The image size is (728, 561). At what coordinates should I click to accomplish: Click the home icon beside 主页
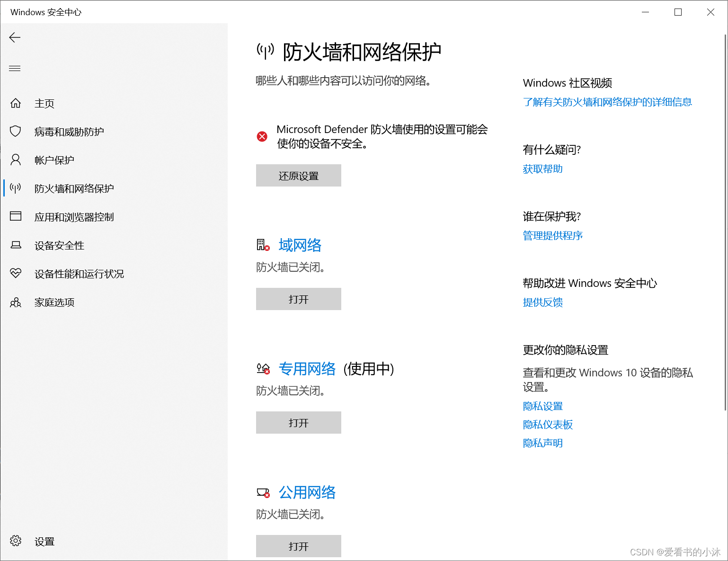pyautogui.click(x=16, y=103)
